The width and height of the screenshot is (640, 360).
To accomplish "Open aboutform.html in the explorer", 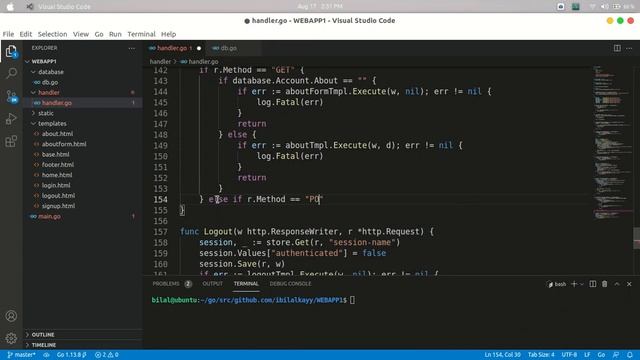I will (82, 144).
